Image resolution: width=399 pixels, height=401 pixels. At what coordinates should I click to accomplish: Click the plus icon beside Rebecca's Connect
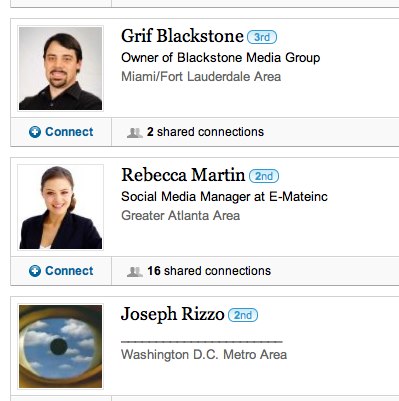pyautogui.click(x=35, y=271)
